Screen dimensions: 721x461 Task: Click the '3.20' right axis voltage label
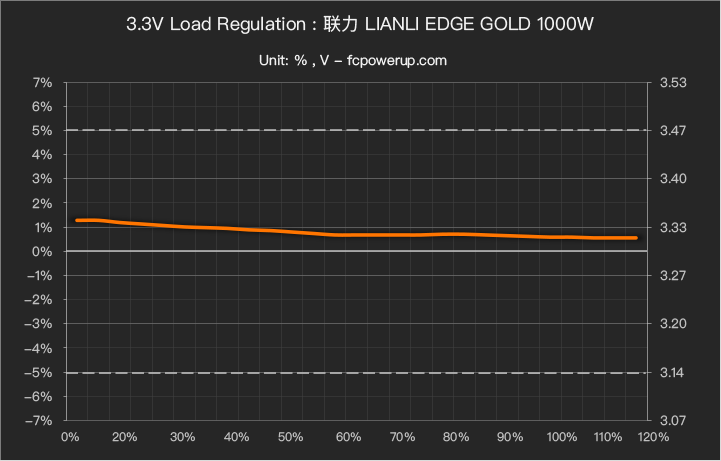(x=673, y=324)
